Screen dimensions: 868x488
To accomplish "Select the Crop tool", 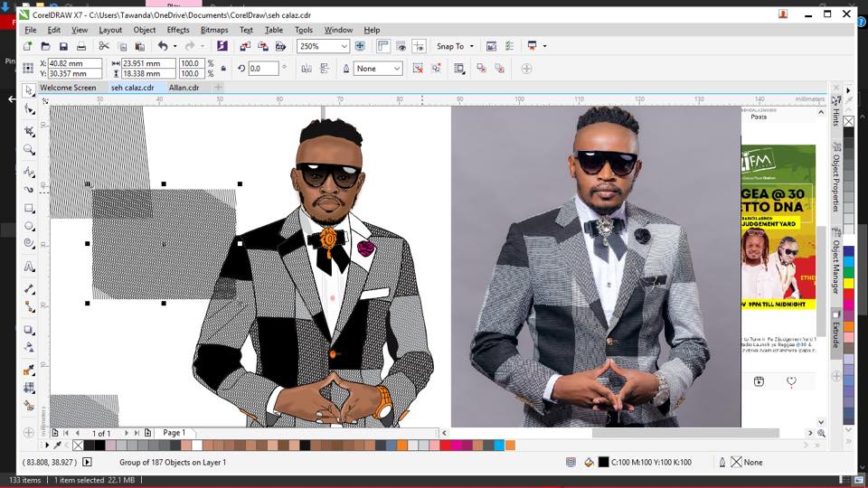I will pos(29,130).
